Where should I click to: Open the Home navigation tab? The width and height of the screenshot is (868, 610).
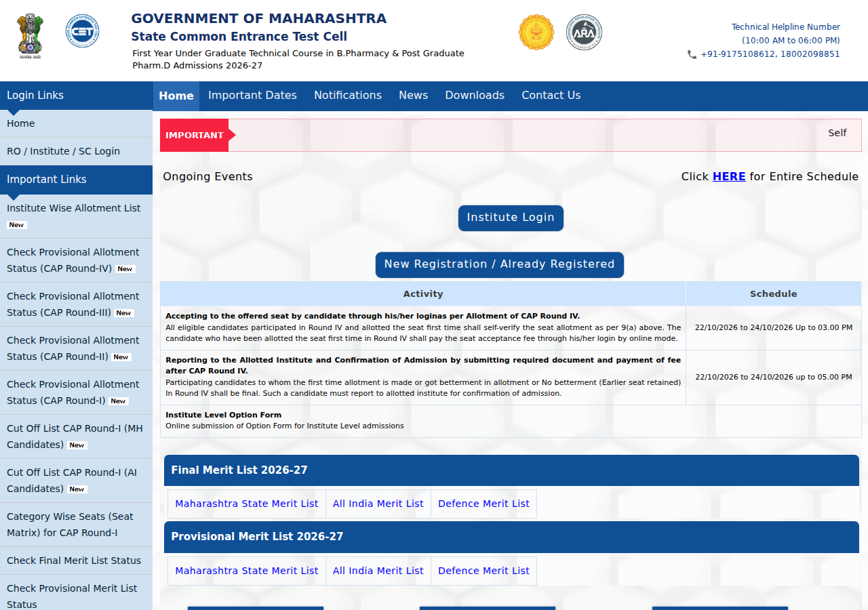pyautogui.click(x=176, y=96)
